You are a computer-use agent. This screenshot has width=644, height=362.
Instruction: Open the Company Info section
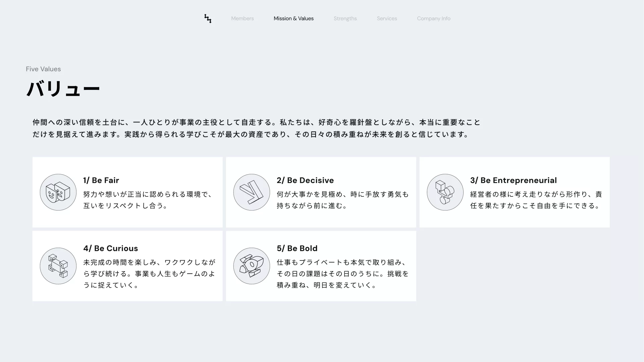pyautogui.click(x=433, y=18)
